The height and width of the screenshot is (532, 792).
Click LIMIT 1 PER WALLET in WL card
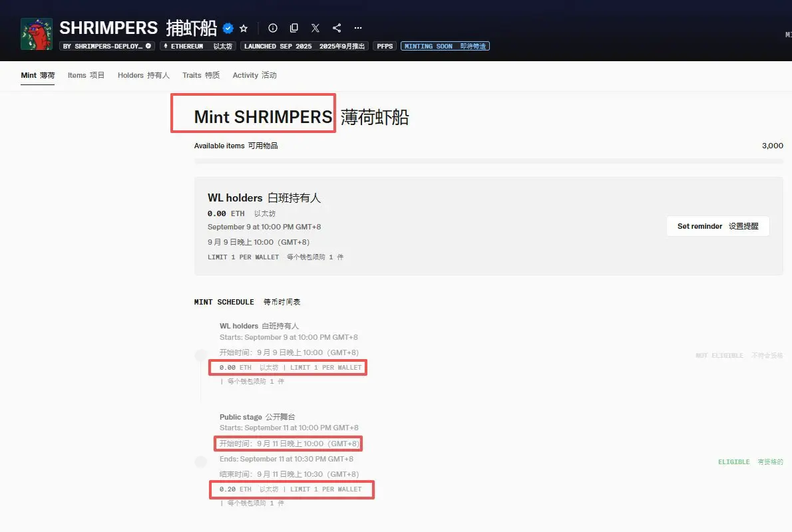click(x=243, y=257)
